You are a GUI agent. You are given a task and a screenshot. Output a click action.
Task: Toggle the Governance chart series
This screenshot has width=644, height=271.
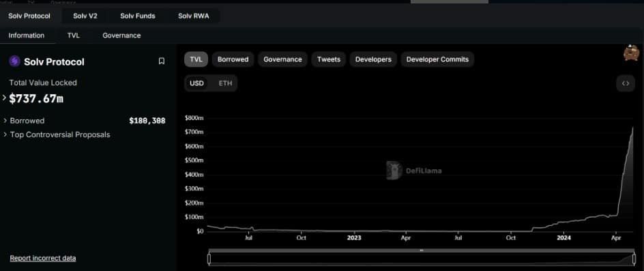pos(282,59)
